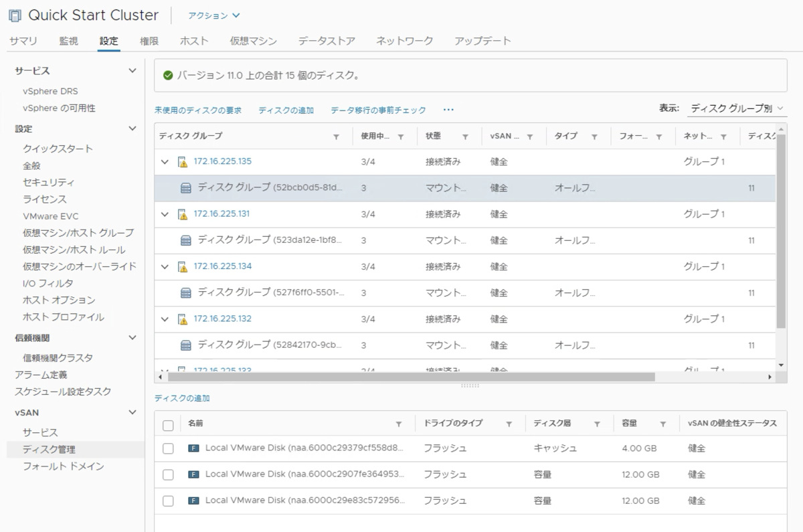Open the ディスク層 column filter
Viewport: 803px width, 532px height.
pos(597,424)
